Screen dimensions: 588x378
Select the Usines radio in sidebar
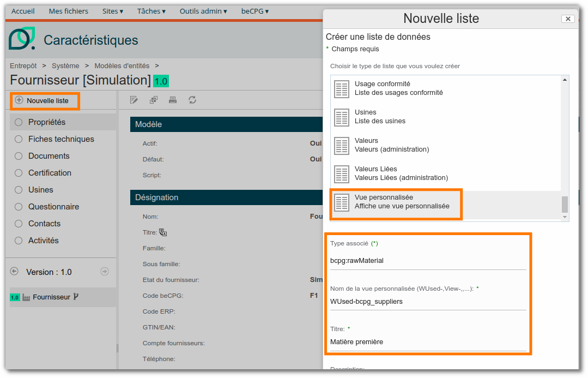point(19,190)
